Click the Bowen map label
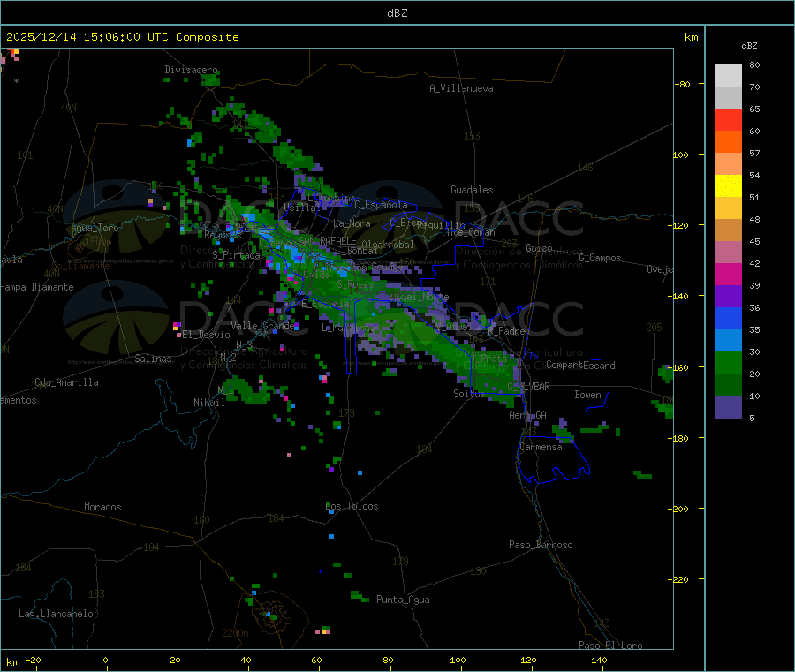Viewport: 795px width, 672px height. coord(587,395)
